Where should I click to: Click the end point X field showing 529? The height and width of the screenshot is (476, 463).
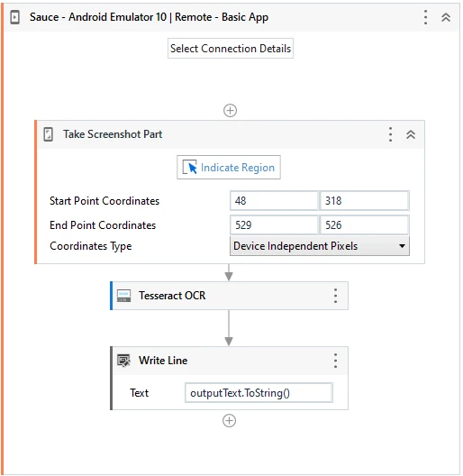click(274, 225)
